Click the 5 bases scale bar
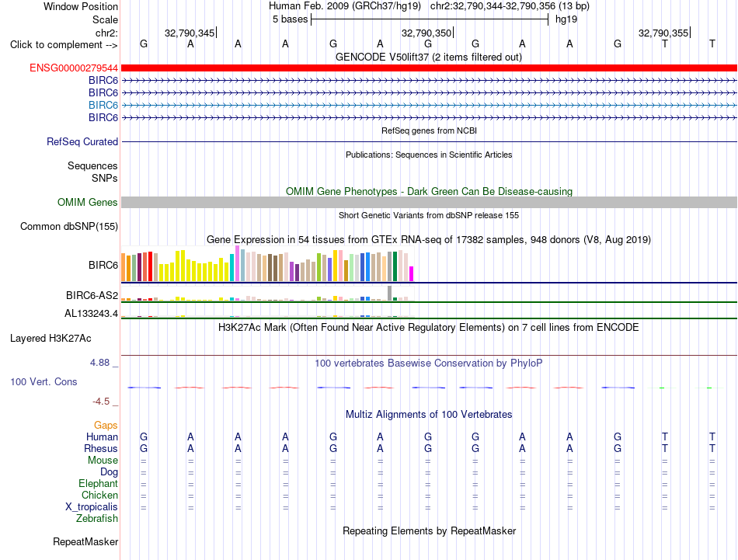Viewport: 738px width, 560px height. tap(430, 19)
